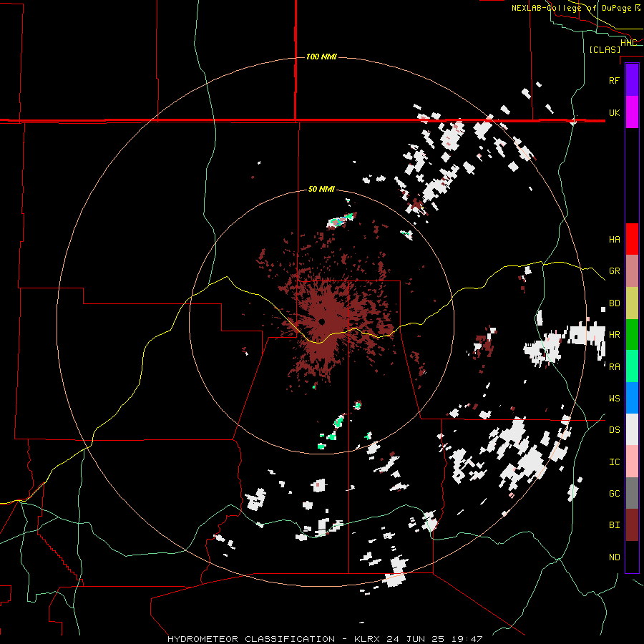Click the dark red BI legend color swatch
The image size is (644, 644).
(x=632, y=525)
